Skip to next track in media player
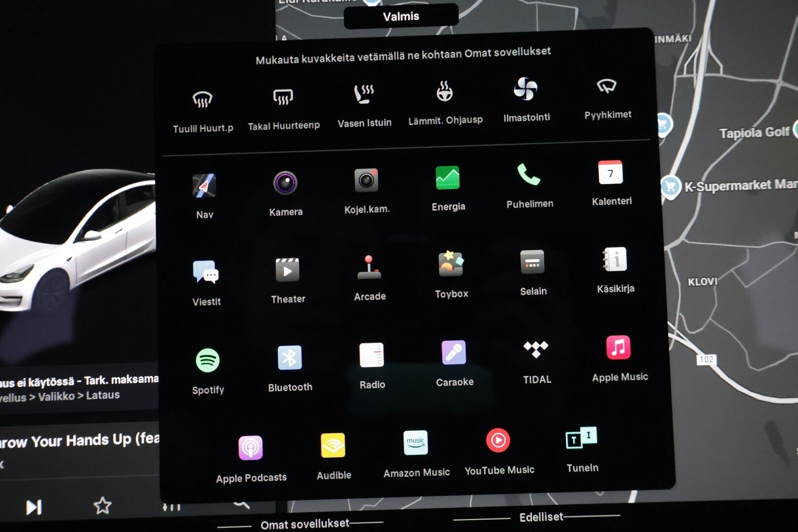This screenshot has height=532, width=798. click(34, 507)
